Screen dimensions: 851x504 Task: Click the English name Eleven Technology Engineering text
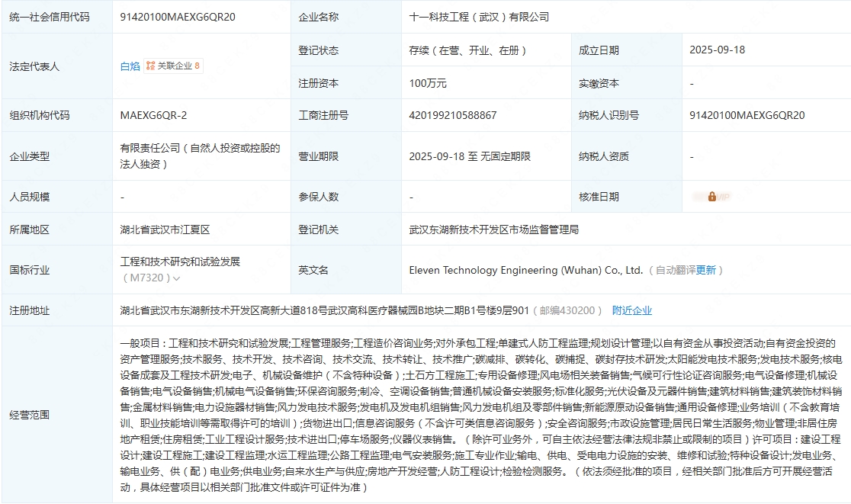click(526, 270)
